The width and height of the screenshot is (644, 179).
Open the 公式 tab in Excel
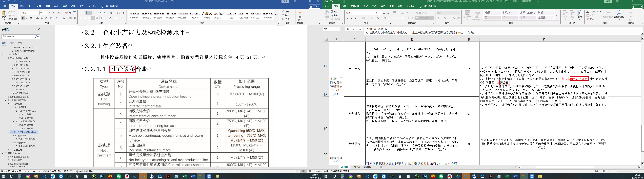366,6
